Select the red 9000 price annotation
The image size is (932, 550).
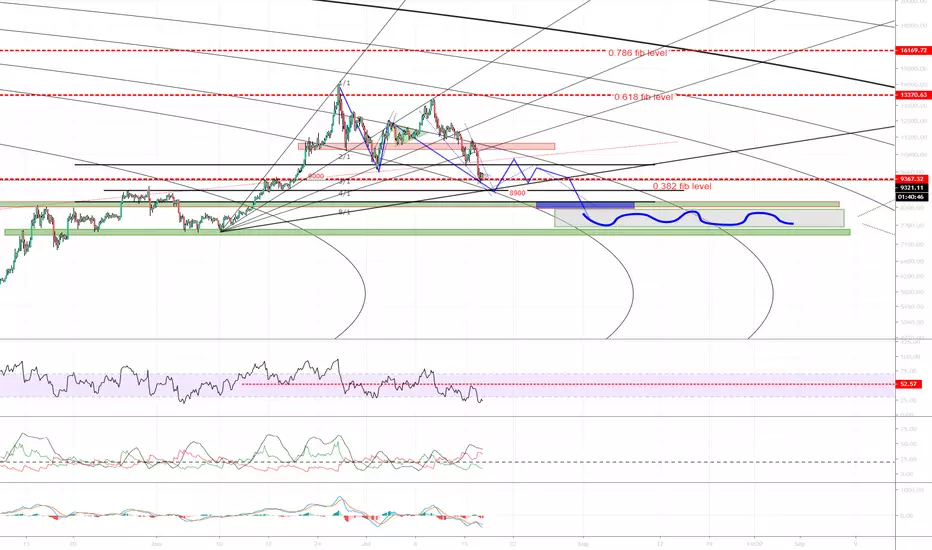[x=316, y=177]
